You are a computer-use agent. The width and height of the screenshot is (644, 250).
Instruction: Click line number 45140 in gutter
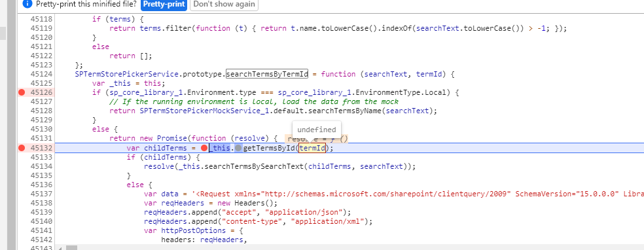point(41,222)
